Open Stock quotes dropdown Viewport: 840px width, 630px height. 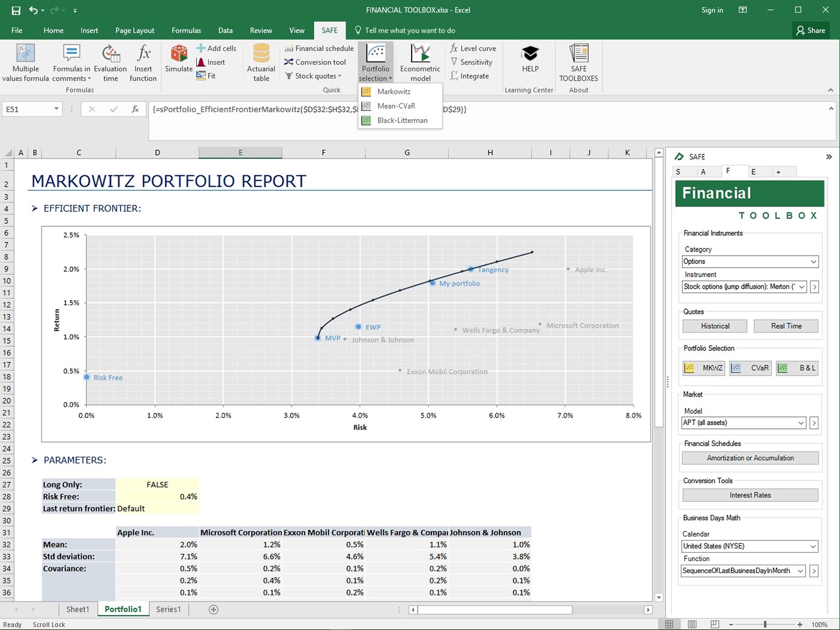point(313,76)
